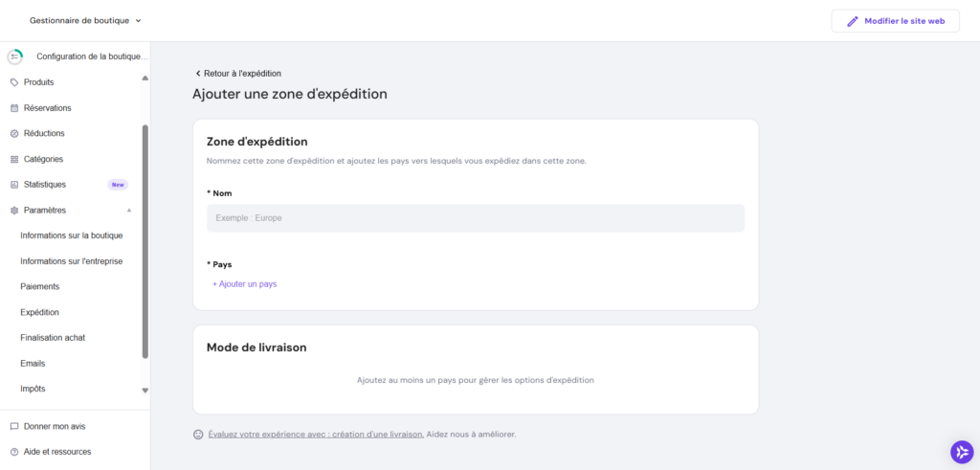Click the Catégories grid icon
This screenshot has height=470, width=980.
[x=14, y=159]
